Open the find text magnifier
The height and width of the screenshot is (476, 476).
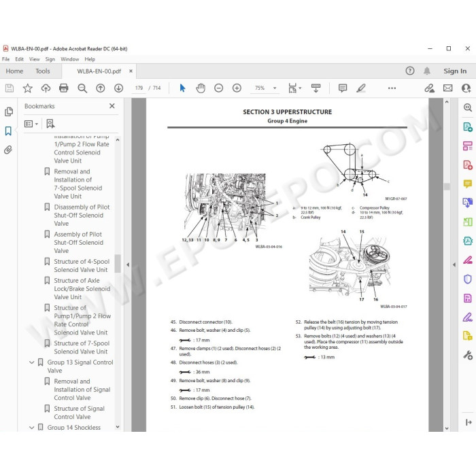click(82, 88)
